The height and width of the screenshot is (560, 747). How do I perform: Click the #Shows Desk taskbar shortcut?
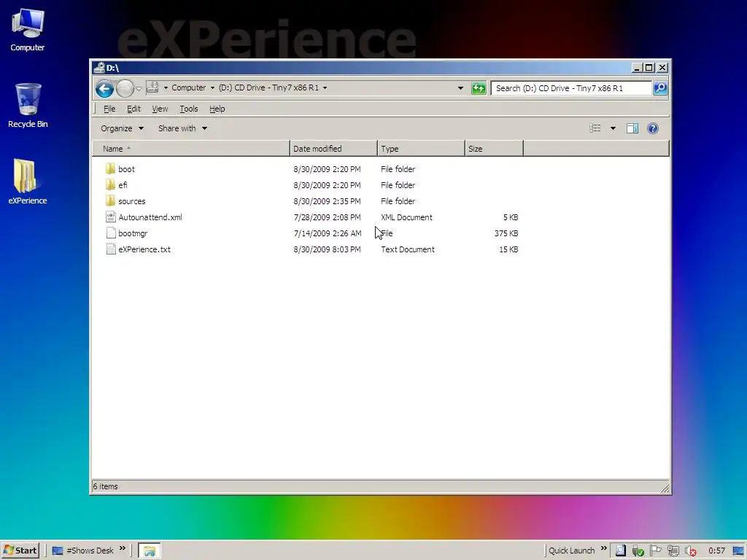pyautogui.click(x=83, y=551)
